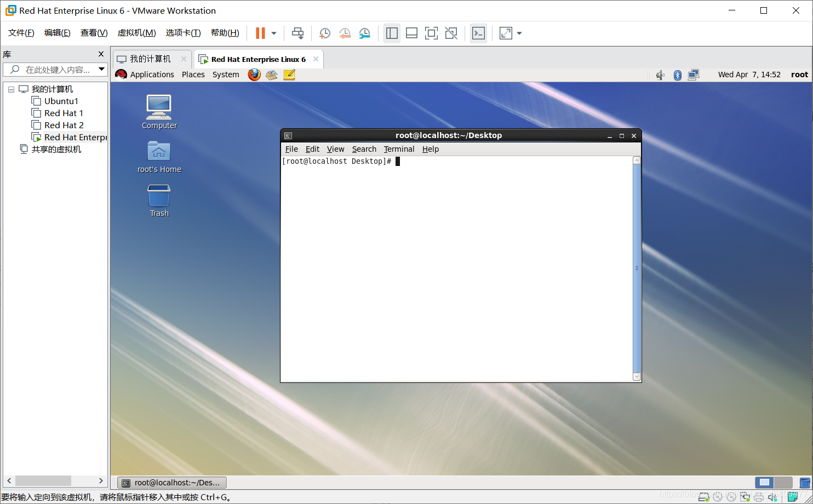The image size is (813, 504).
Task: Click the clock showing Wed Apr 7, 14:52
Action: pos(749,75)
